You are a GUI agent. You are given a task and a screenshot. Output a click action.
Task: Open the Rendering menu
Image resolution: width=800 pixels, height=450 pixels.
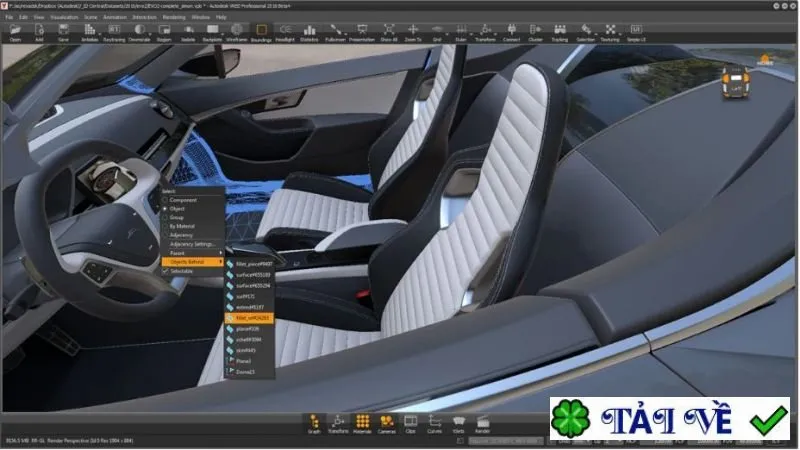174,17
